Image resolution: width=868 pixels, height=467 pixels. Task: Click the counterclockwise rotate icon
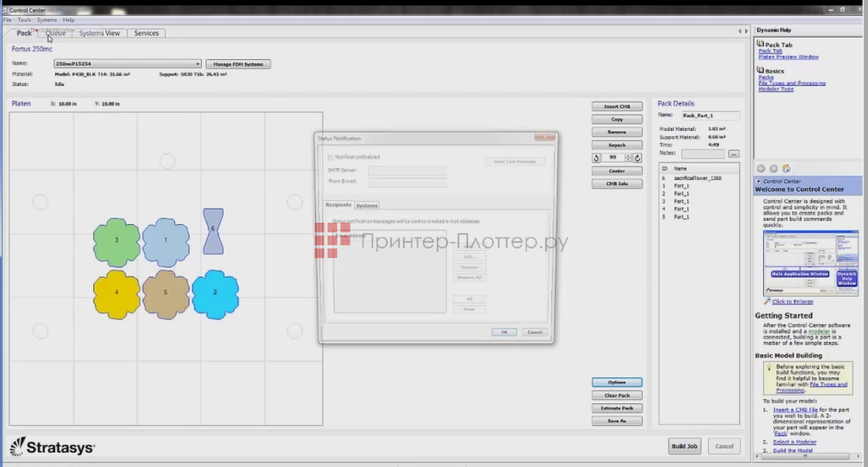click(x=596, y=157)
